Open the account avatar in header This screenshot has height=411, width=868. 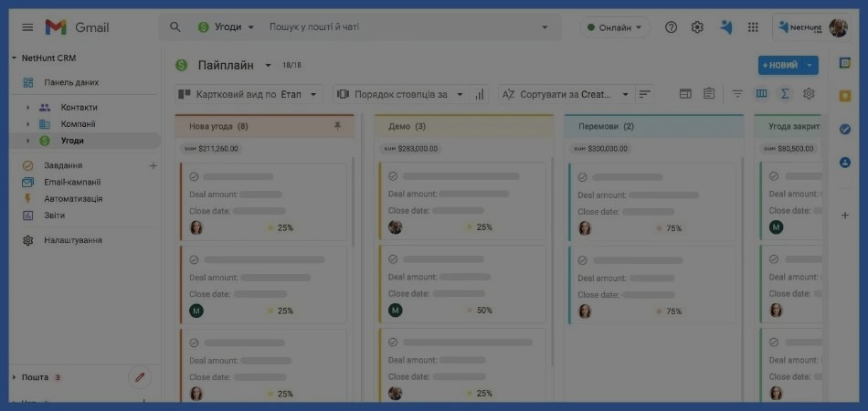tap(838, 27)
